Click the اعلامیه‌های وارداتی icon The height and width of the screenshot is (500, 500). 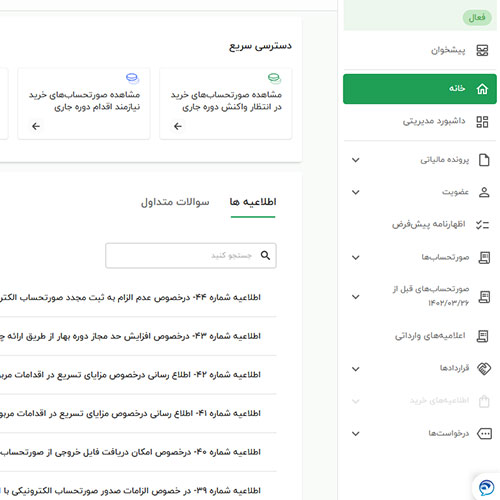(482, 336)
